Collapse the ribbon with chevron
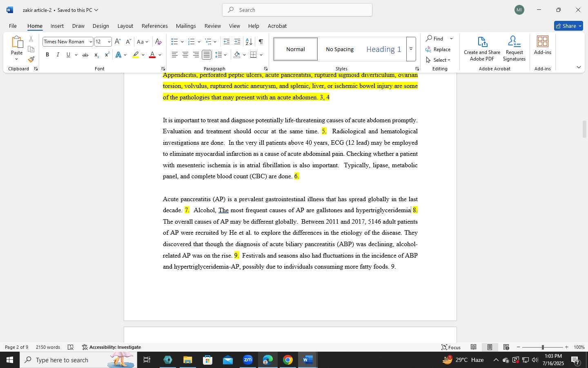The width and height of the screenshot is (588, 368). 579,67
